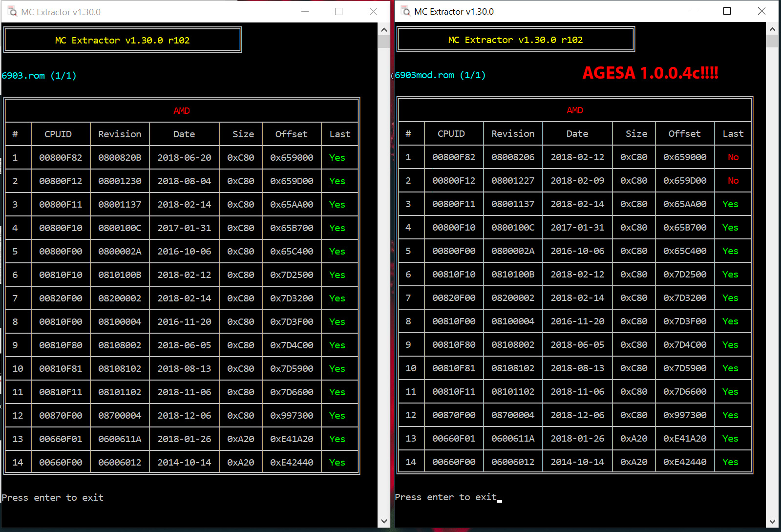Click revision '08008206' in the right window
The height and width of the screenshot is (532, 781).
coord(513,157)
